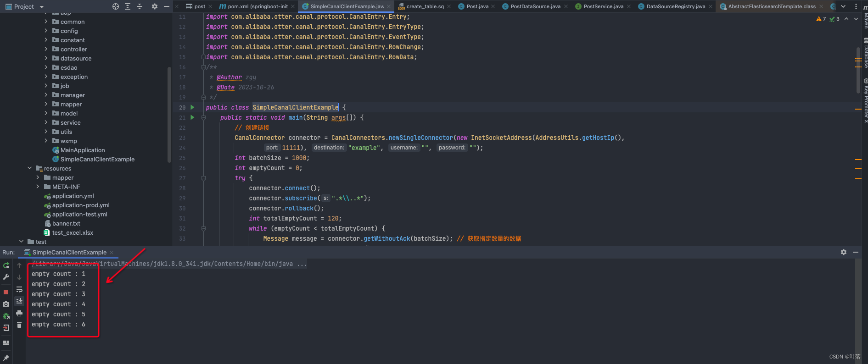This screenshot has width=868, height=364.
Task: Expand the META-INF folder
Action: (x=38, y=187)
